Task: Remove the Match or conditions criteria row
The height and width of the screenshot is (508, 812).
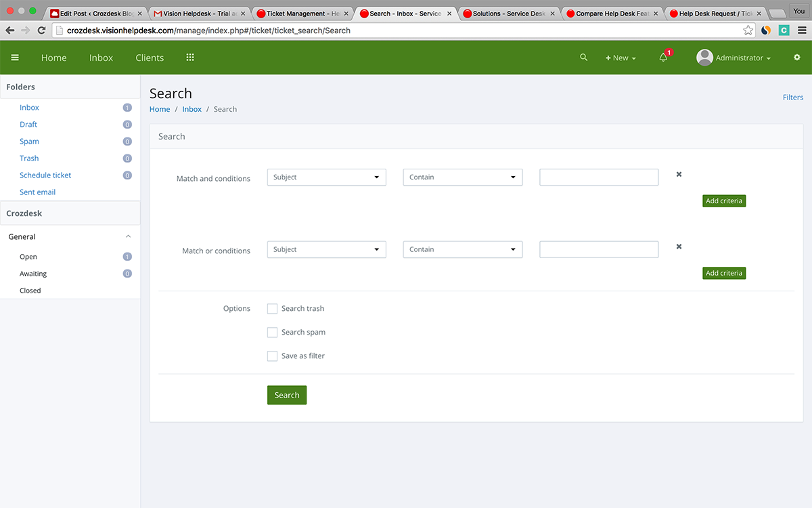Action: [x=679, y=247]
